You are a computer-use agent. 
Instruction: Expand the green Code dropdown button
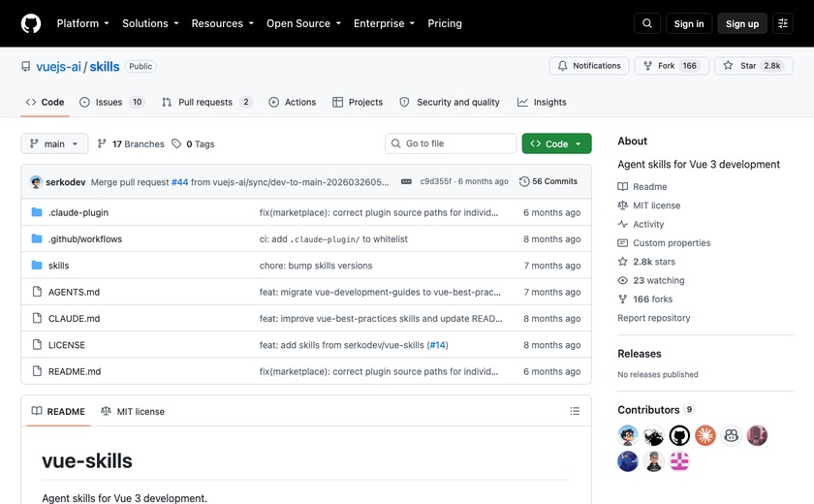[556, 143]
